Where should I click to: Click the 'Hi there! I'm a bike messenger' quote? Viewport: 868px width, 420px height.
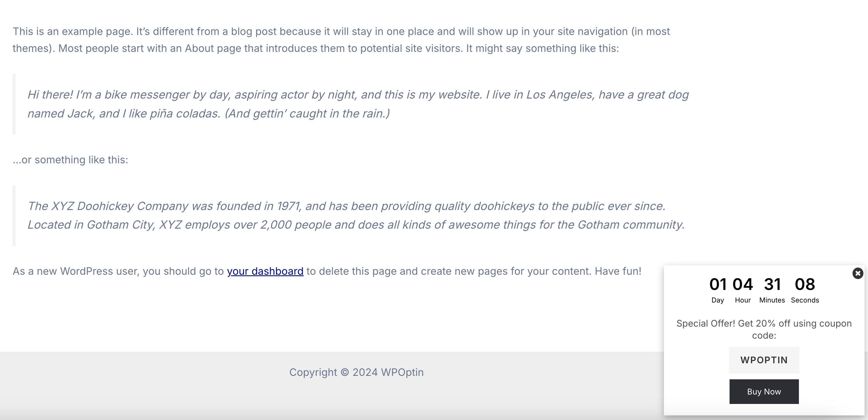(358, 104)
